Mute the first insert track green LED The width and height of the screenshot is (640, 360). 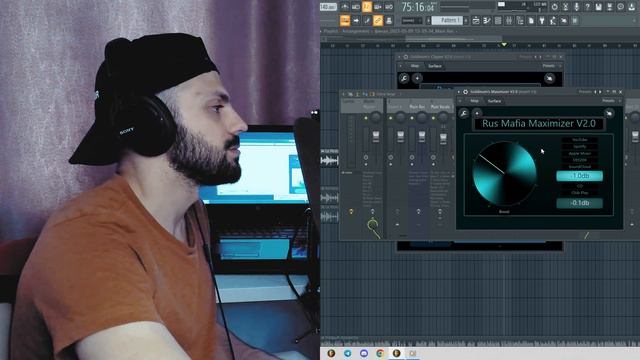pos(391,118)
